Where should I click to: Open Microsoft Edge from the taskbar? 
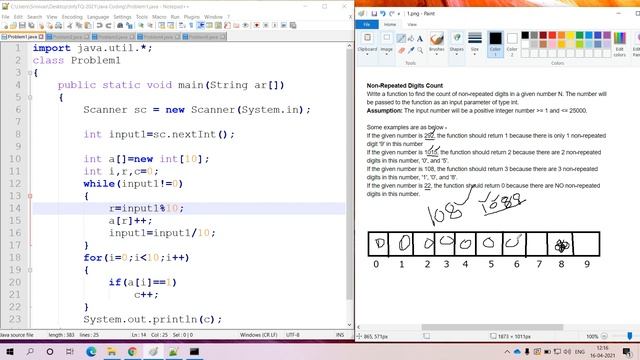point(91,351)
